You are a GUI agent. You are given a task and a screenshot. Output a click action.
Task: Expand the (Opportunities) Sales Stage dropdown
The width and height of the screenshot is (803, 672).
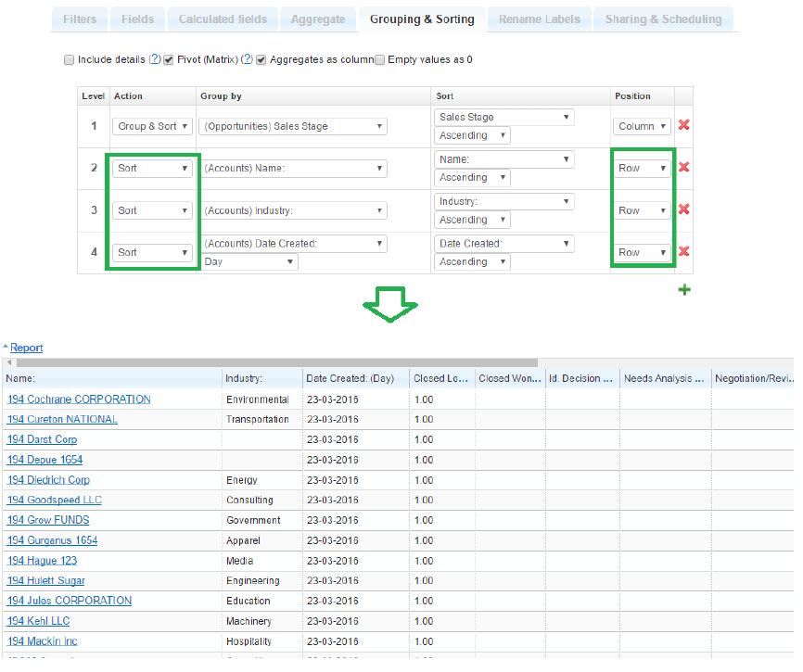293,126
